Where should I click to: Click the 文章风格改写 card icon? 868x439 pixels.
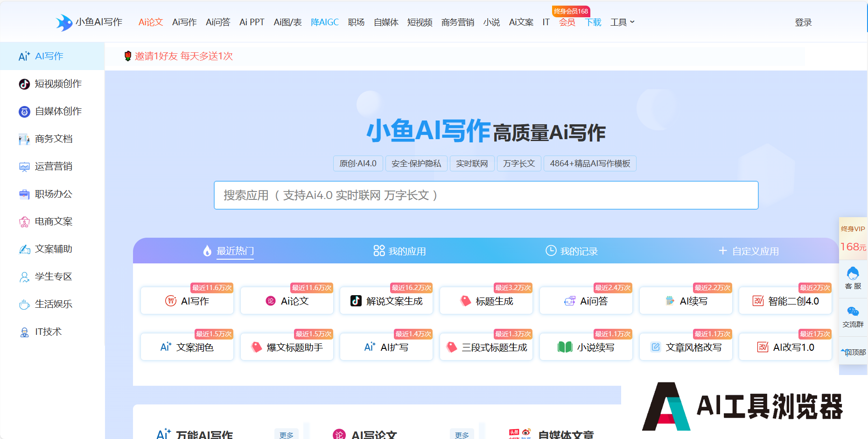pos(656,347)
